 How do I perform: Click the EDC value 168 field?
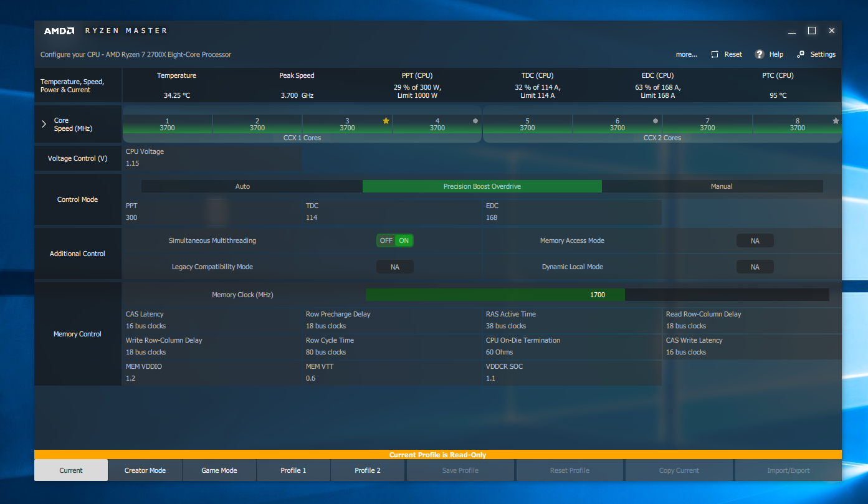tap(573, 217)
